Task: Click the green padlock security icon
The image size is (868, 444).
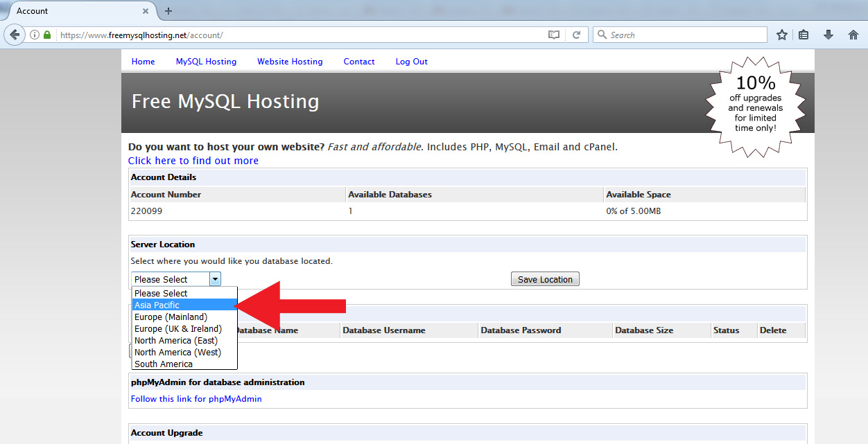Action: (47, 35)
